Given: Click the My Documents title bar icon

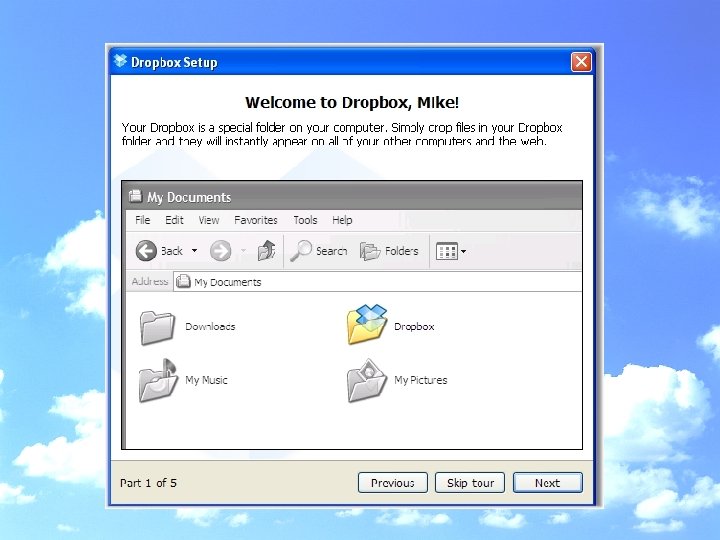Looking at the screenshot, I should tap(135, 196).
